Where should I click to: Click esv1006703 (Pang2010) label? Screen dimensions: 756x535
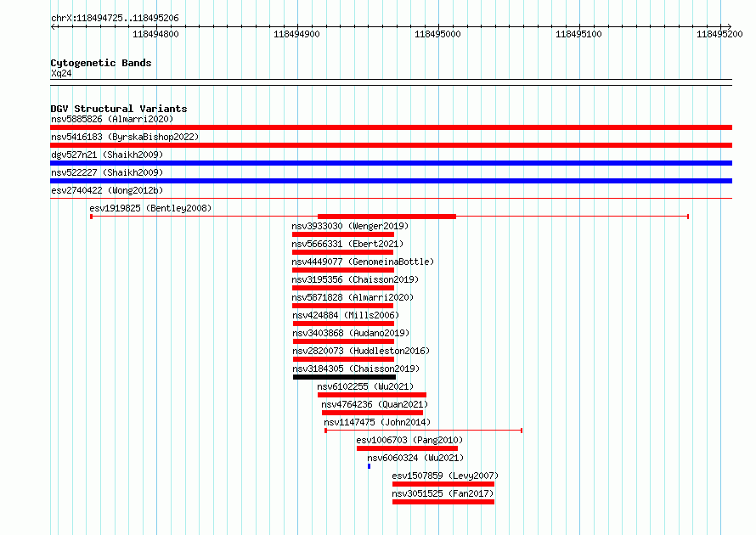(409, 440)
